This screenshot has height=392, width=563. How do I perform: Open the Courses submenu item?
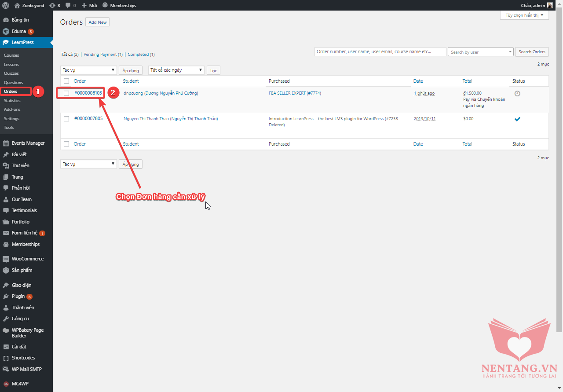pyautogui.click(x=11, y=55)
